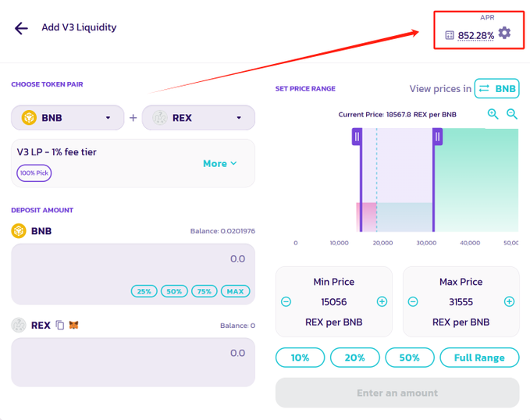This screenshot has height=420, width=530.
Task: Increase the Max Price with plus
Action: tap(509, 301)
